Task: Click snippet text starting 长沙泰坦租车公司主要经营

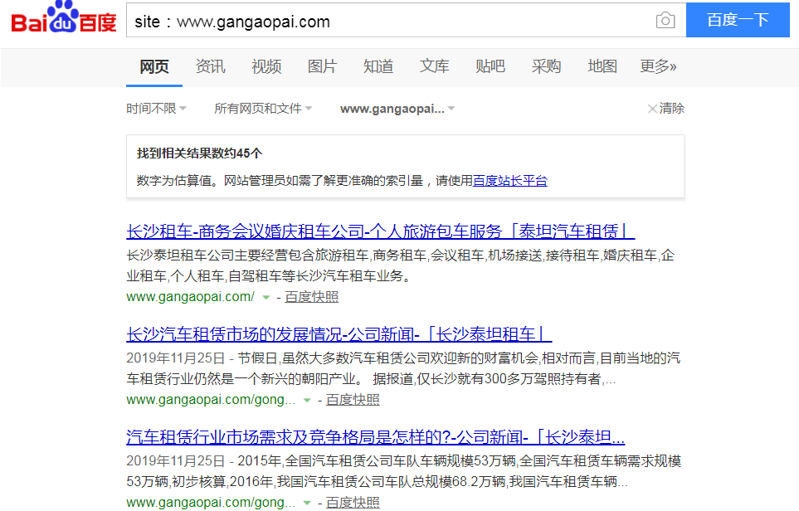Action: pos(401,265)
